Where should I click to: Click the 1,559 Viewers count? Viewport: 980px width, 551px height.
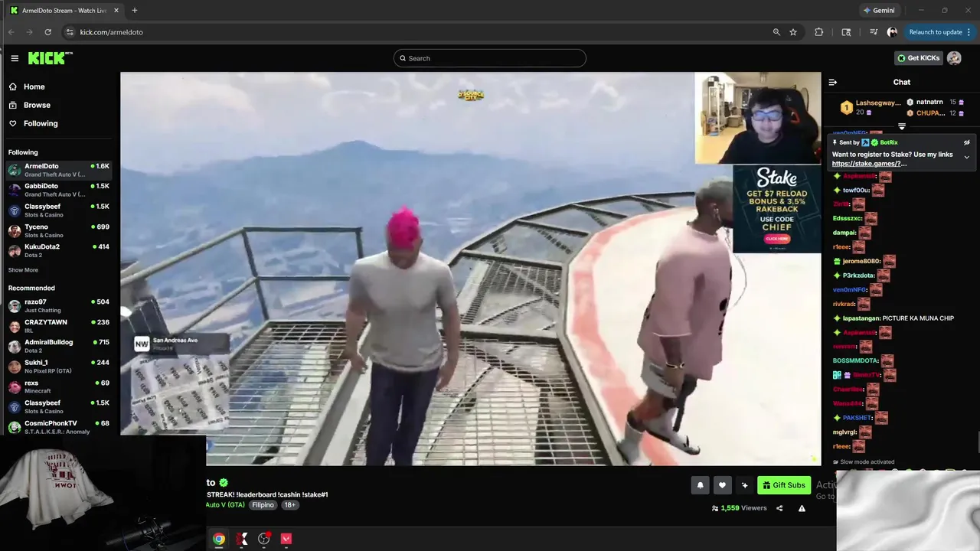click(x=739, y=508)
